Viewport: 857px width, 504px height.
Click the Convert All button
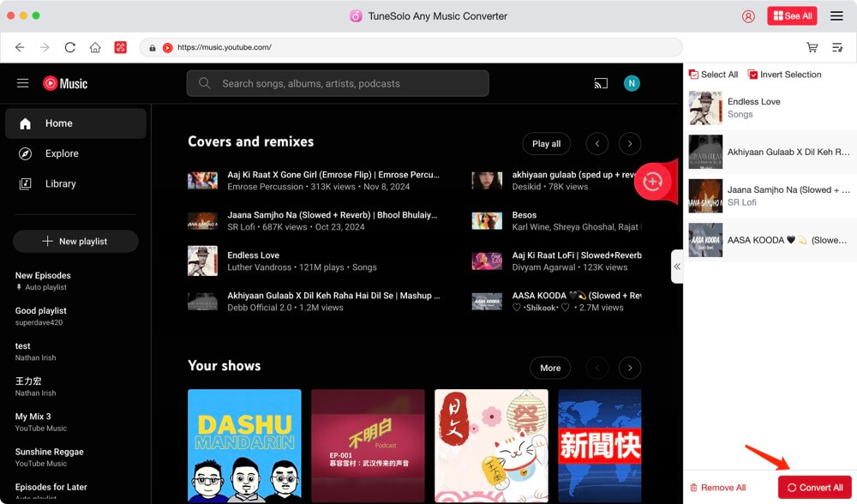coord(814,488)
